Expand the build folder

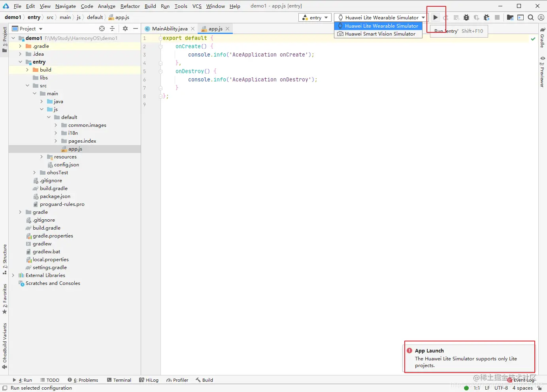(x=27, y=70)
